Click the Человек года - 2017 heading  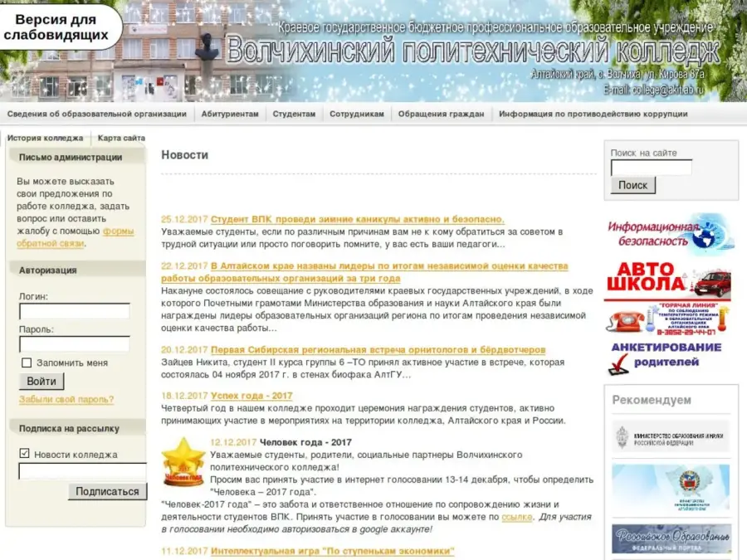tap(305, 442)
